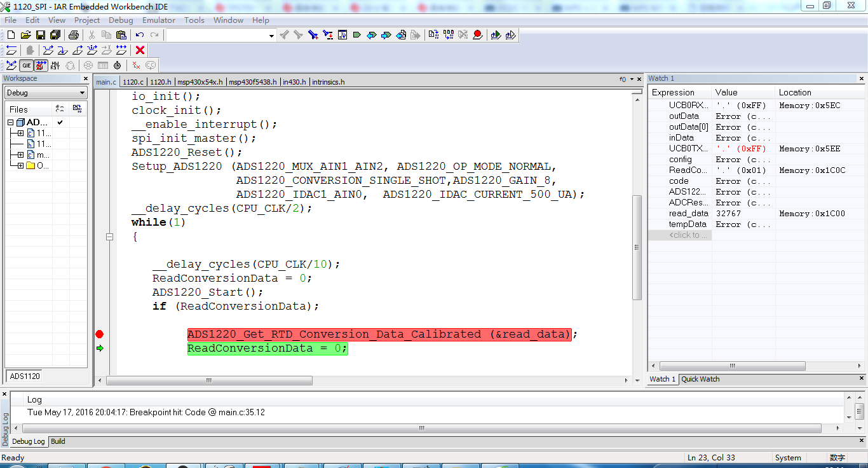The image size is (868, 468).
Task: Open the quick search dropdown arrow in toolbar
Action: 271,36
